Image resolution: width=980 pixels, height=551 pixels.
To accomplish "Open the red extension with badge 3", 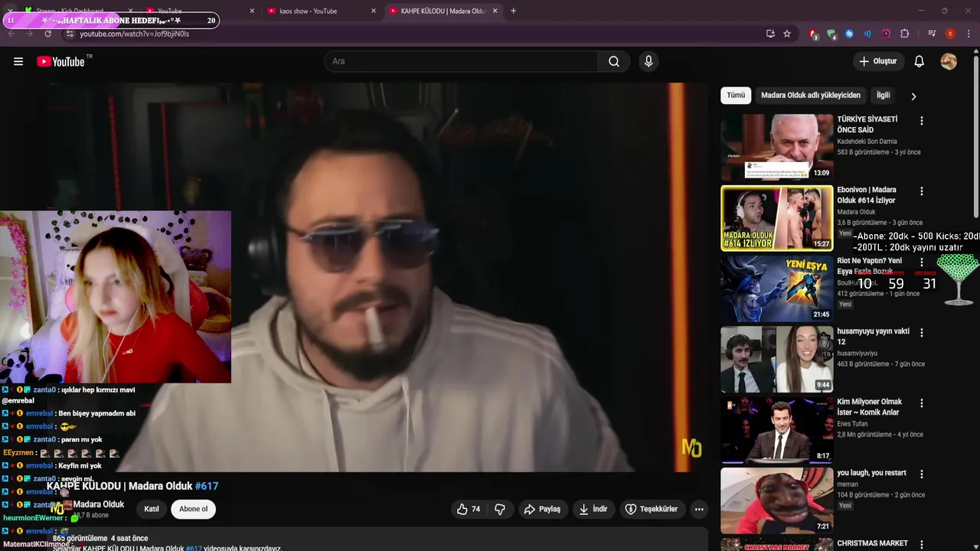I will 813,34.
